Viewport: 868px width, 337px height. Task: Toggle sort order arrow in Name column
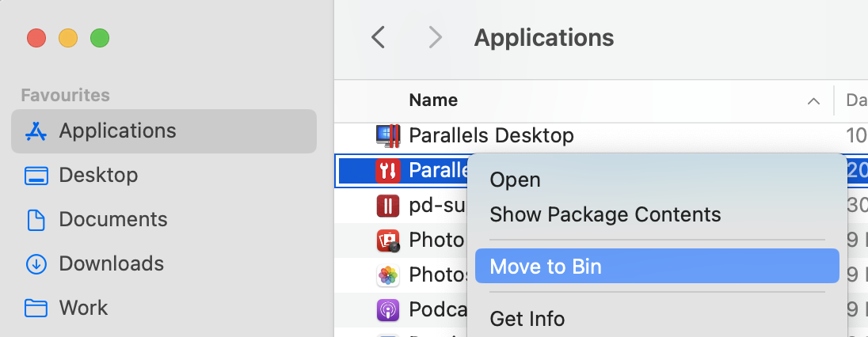point(813,101)
